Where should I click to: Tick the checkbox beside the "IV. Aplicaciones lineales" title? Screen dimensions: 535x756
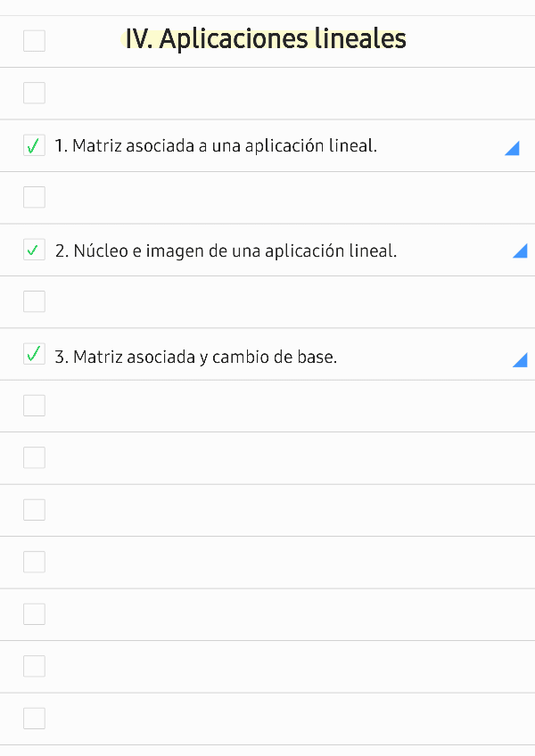click(34, 41)
